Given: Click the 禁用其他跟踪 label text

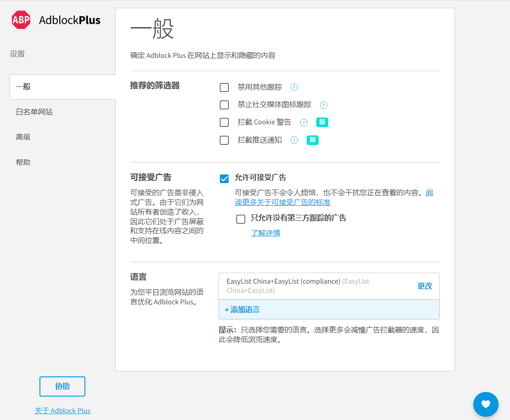Looking at the screenshot, I should [x=259, y=87].
